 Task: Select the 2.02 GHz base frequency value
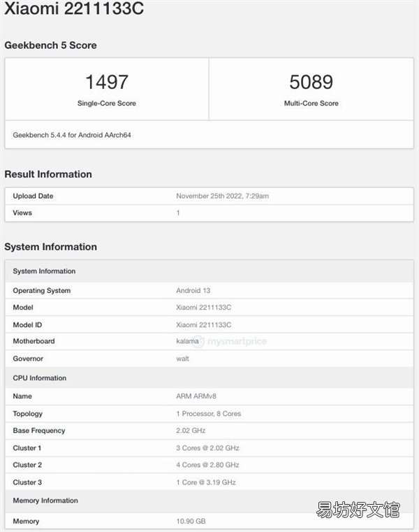191,431
